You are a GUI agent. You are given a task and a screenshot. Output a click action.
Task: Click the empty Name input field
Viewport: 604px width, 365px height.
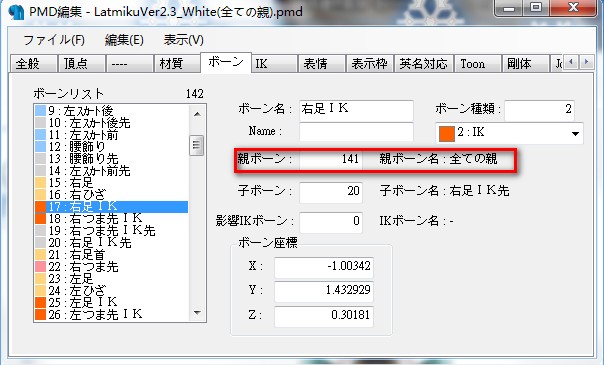pyautogui.click(x=356, y=132)
